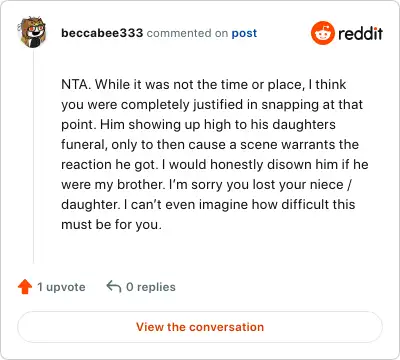Open the beccabee333 username profile

102,33
